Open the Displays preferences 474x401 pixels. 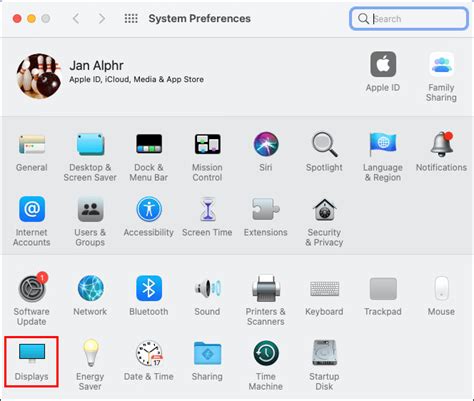[32, 362]
